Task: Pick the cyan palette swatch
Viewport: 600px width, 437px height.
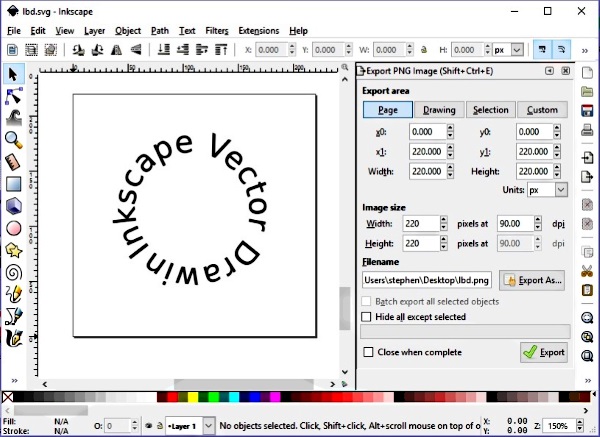Action: pyautogui.click(x=234, y=397)
